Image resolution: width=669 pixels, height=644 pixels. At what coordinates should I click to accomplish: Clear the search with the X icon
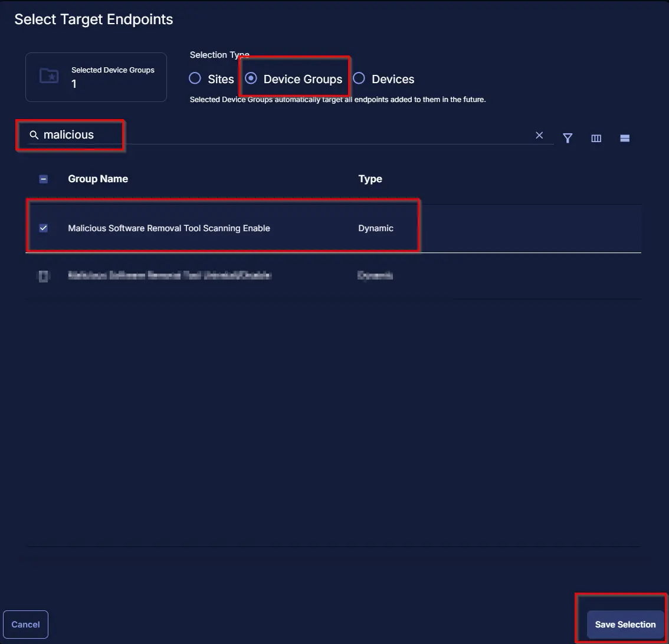[539, 135]
